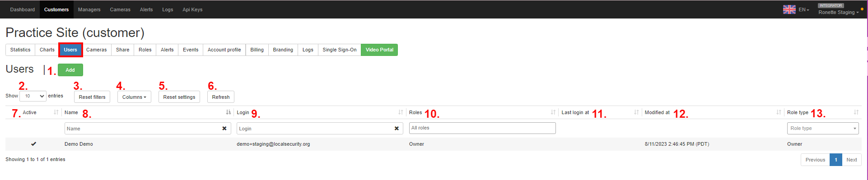
Task: Open Api Keys in top navigation
Action: 192,9
